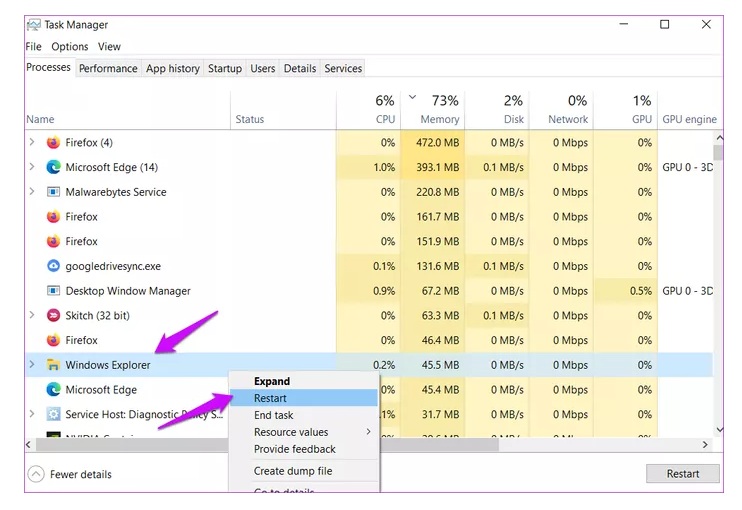
Task: Expand the Windows Explorer process tree
Action: pyautogui.click(x=32, y=365)
